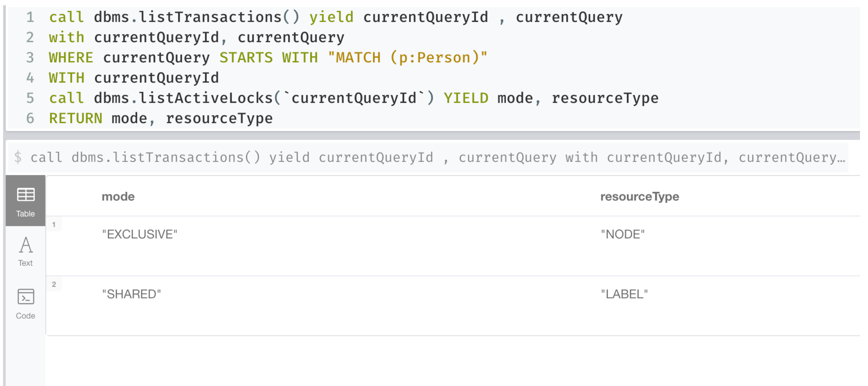The width and height of the screenshot is (868, 386).
Task: Click row number 2 in results table
Action: tap(54, 284)
